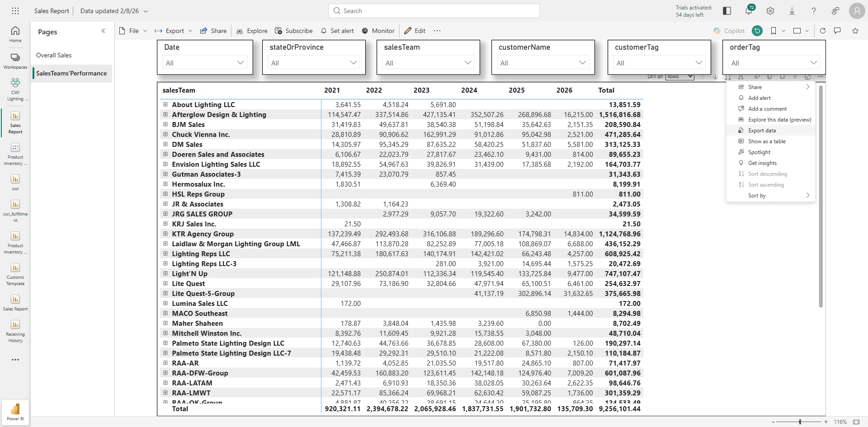
Task: Open the bookmarks icon
Action: pyautogui.click(x=774, y=31)
